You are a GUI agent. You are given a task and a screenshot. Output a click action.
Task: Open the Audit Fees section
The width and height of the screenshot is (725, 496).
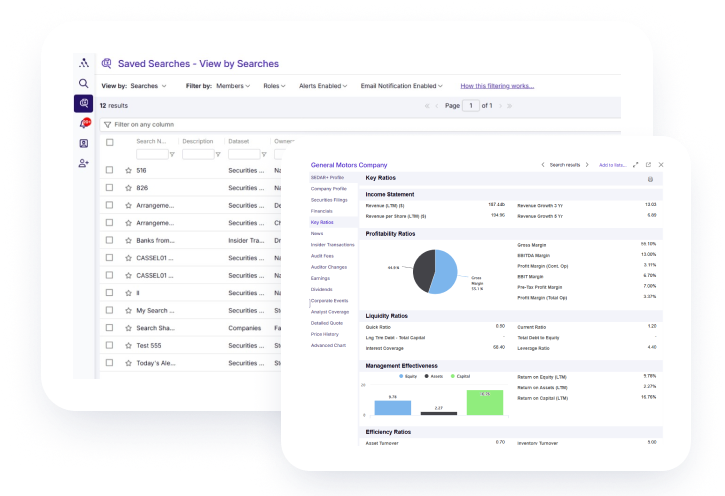(322, 256)
